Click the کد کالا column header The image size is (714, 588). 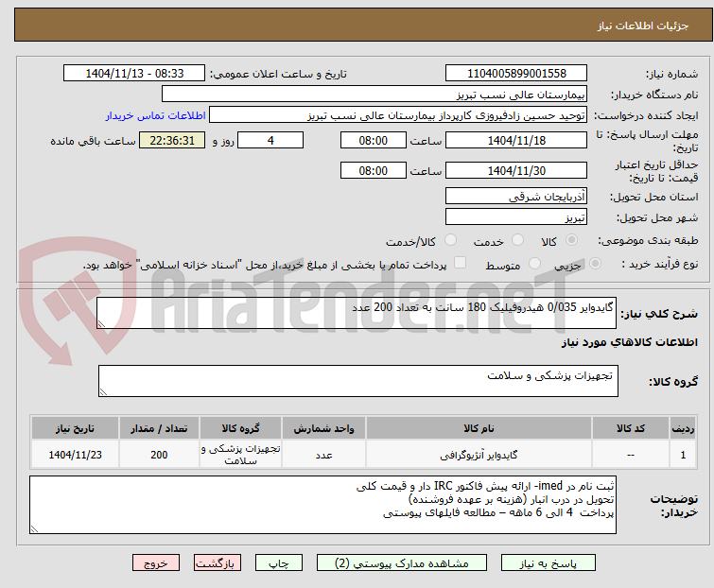click(630, 428)
